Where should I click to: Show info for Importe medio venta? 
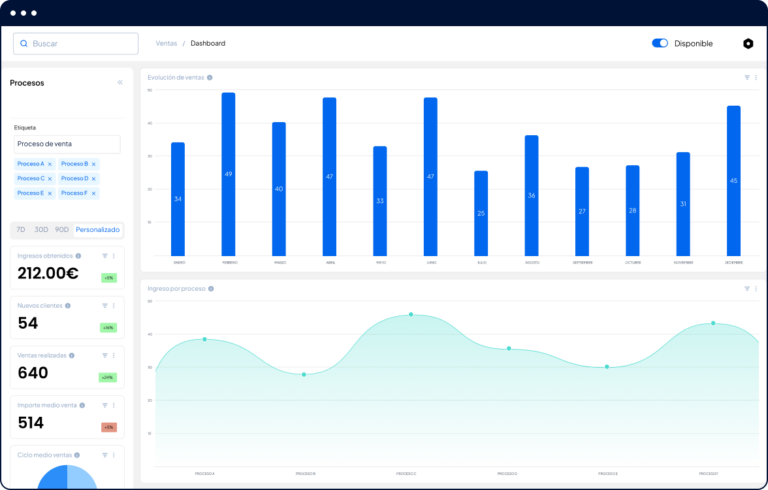point(82,405)
